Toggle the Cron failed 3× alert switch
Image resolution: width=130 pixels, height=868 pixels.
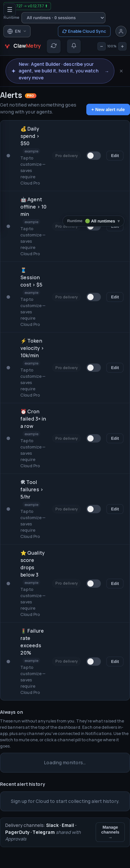[93, 438]
